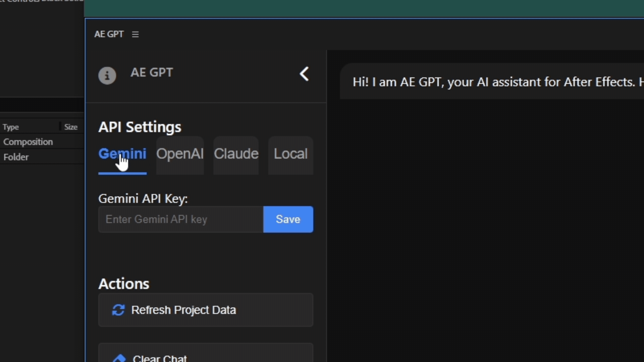The image size is (644, 362).
Task: Select the Folder row in project panel
Action: click(x=42, y=157)
